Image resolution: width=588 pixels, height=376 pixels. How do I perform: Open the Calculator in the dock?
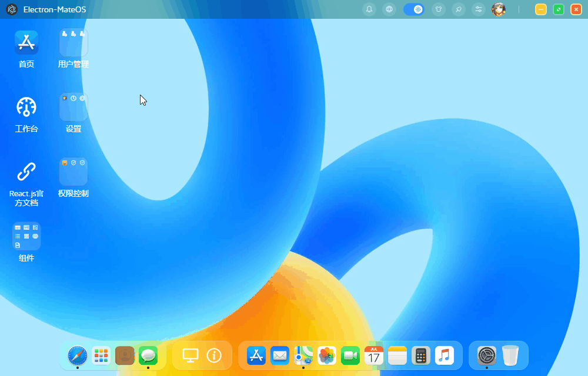[421, 355]
